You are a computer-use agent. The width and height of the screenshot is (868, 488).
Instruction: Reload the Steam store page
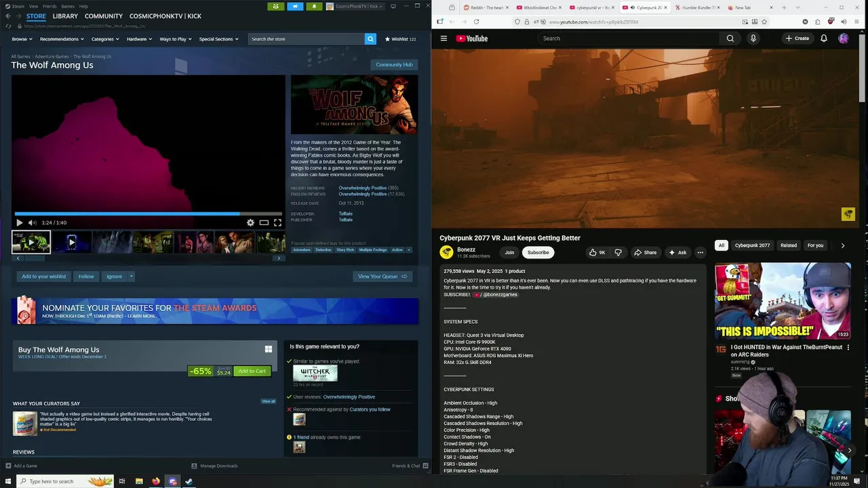[x=8, y=26]
